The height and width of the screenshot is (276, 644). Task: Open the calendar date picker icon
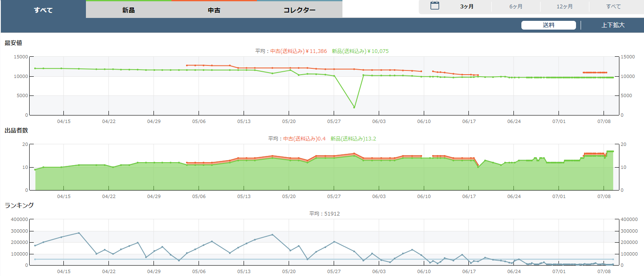pyautogui.click(x=435, y=6)
